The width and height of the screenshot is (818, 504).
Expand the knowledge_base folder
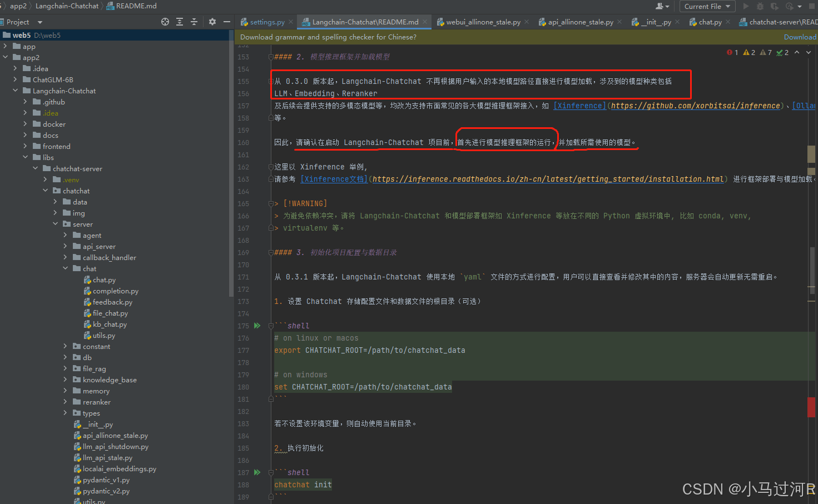tap(66, 380)
